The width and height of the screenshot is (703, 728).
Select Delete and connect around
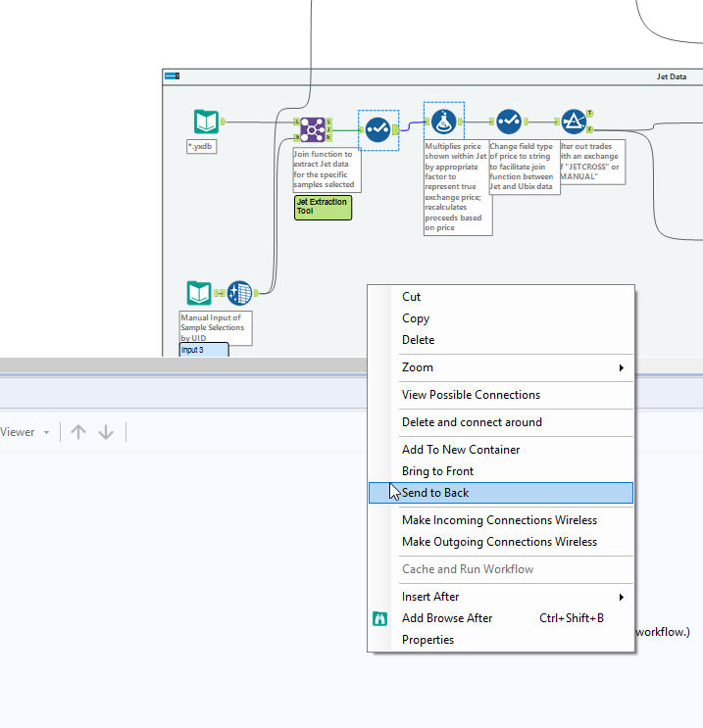pos(472,422)
